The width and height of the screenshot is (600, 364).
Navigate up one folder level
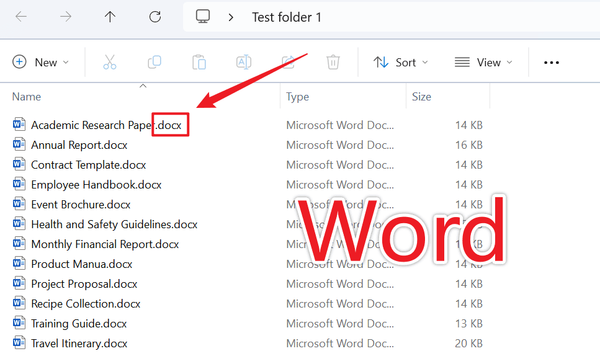point(110,17)
